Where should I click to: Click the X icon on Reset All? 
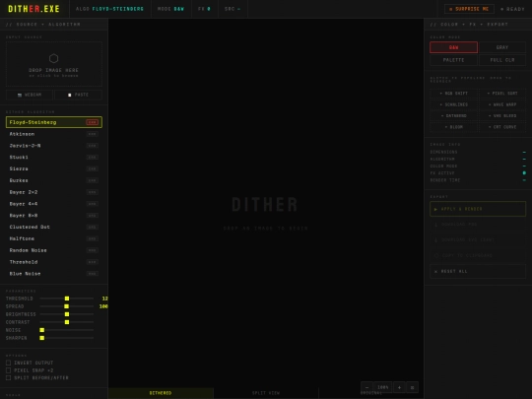click(436, 272)
